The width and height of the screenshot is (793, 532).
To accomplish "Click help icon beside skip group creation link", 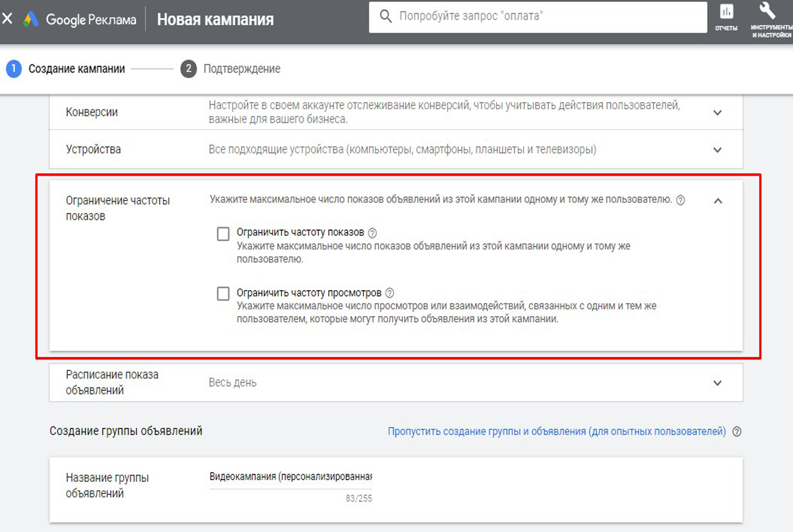I will (x=737, y=432).
